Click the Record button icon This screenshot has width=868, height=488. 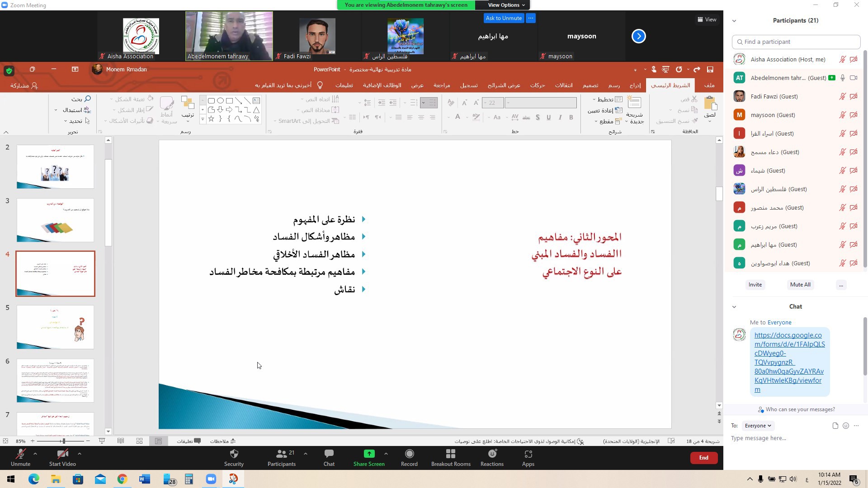point(409,454)
